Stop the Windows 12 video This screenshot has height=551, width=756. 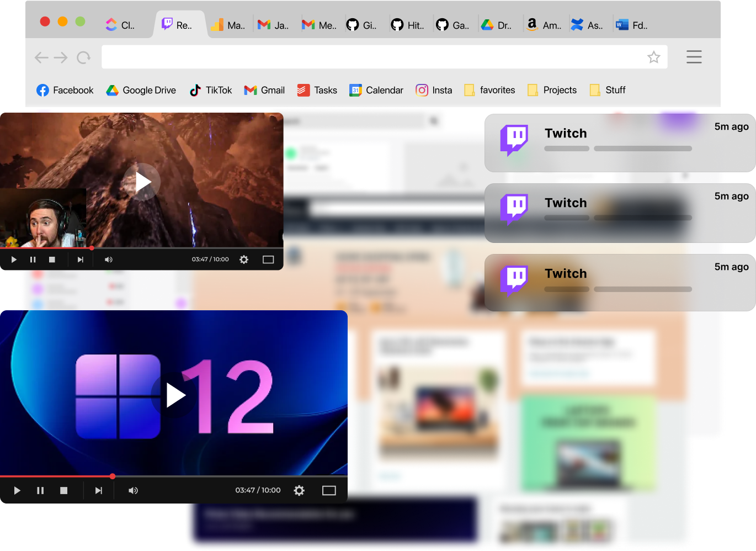(64, 490)
